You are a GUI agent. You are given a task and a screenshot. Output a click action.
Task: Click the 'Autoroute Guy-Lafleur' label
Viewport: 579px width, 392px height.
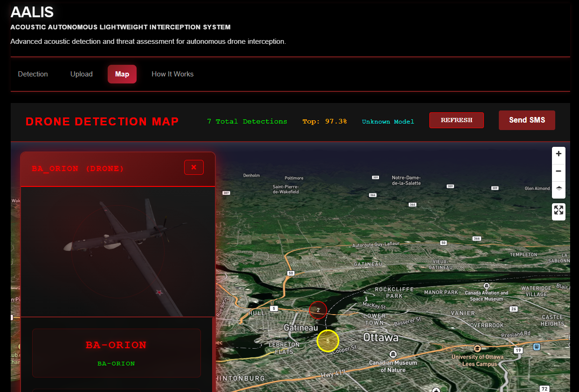[376, 244]
